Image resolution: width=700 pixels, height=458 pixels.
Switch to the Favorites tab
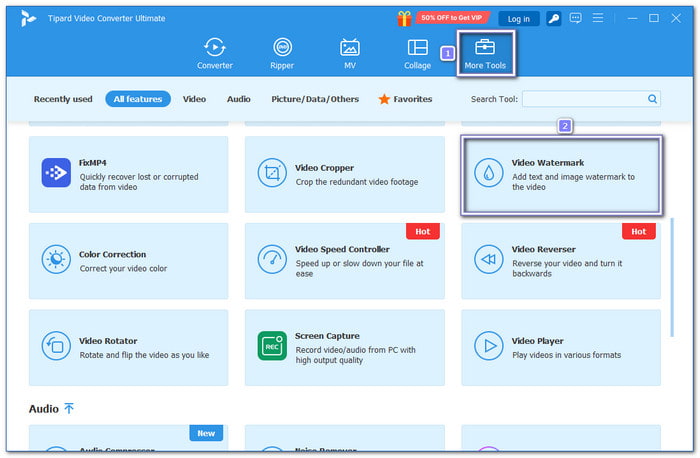tap(405, 99)
